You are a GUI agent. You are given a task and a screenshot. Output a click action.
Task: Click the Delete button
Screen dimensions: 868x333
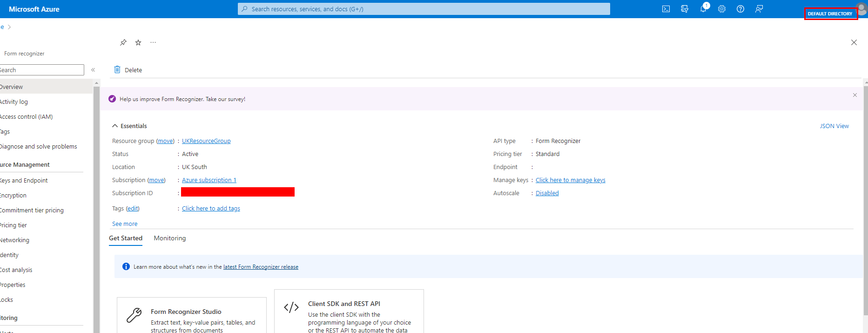[x=128, y=70]
